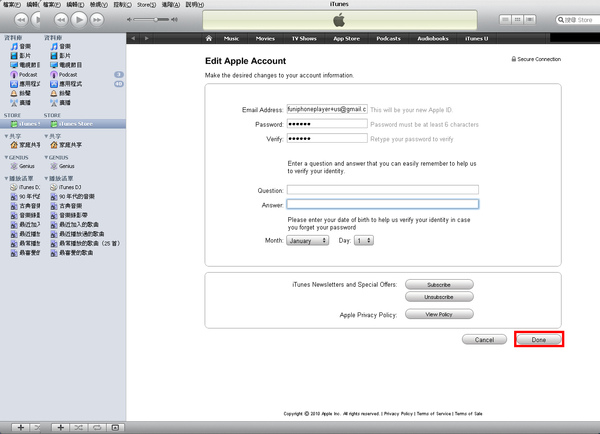
Task: Click the apps count badge showing 40
Action: click(119, 84)
